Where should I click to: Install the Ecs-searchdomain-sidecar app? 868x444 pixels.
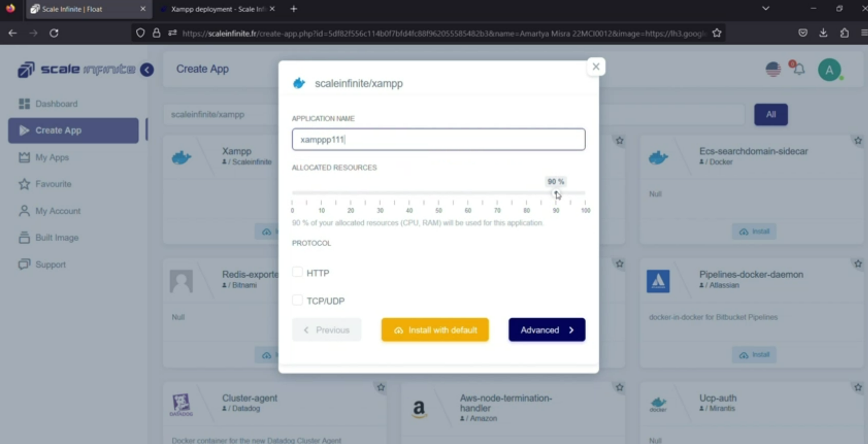(x=754, y=231)
